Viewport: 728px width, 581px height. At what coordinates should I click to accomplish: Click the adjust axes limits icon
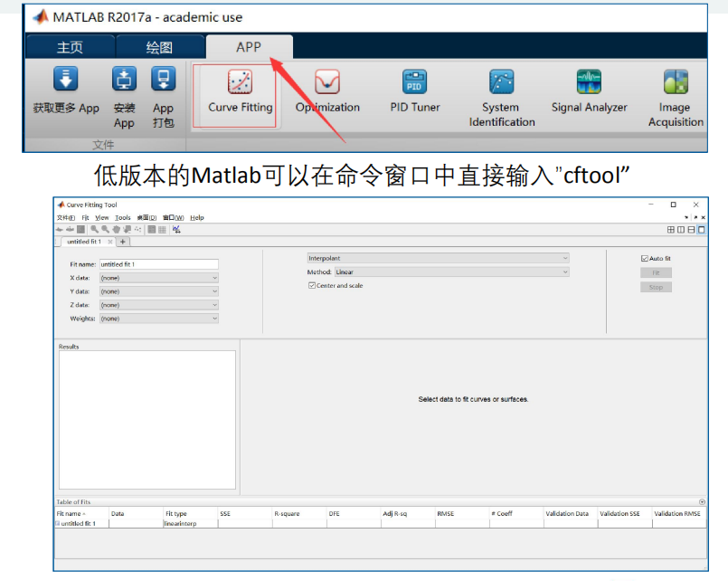[176, 230]
